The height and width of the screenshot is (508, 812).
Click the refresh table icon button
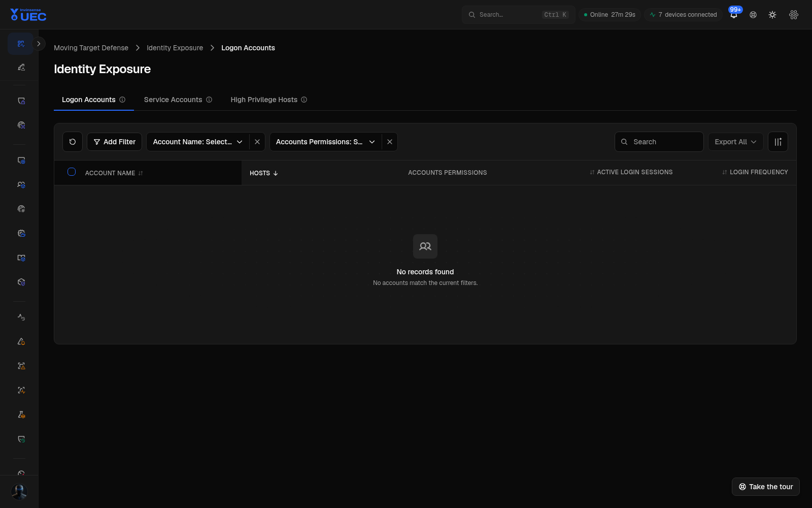point(73,142)
